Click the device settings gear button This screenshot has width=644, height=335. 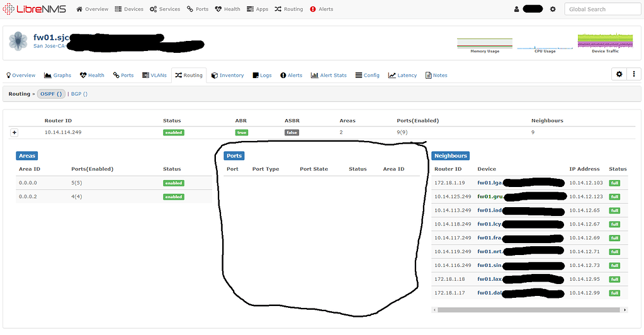[x=619, y=74]
